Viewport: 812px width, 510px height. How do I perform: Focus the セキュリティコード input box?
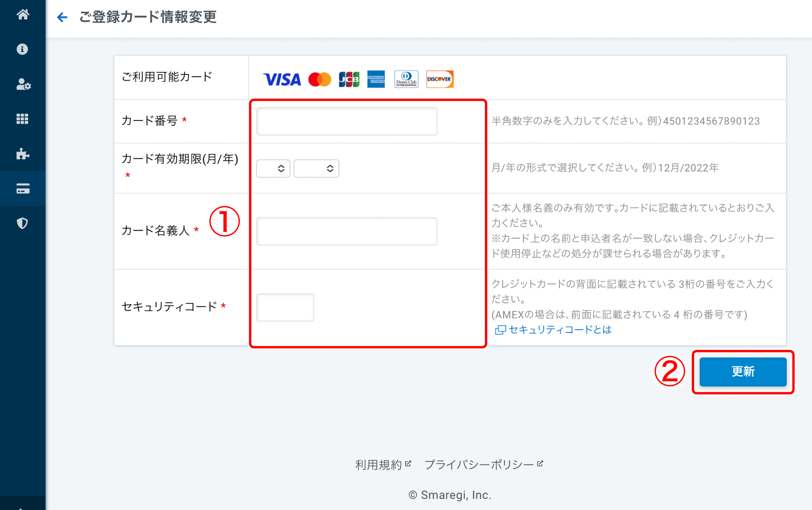285,307
